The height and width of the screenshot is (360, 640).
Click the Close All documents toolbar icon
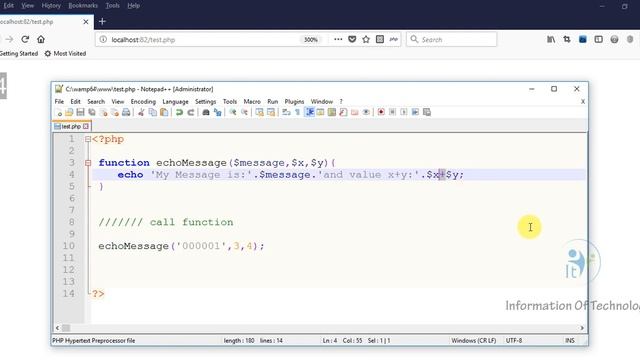(x=115, y=112)
